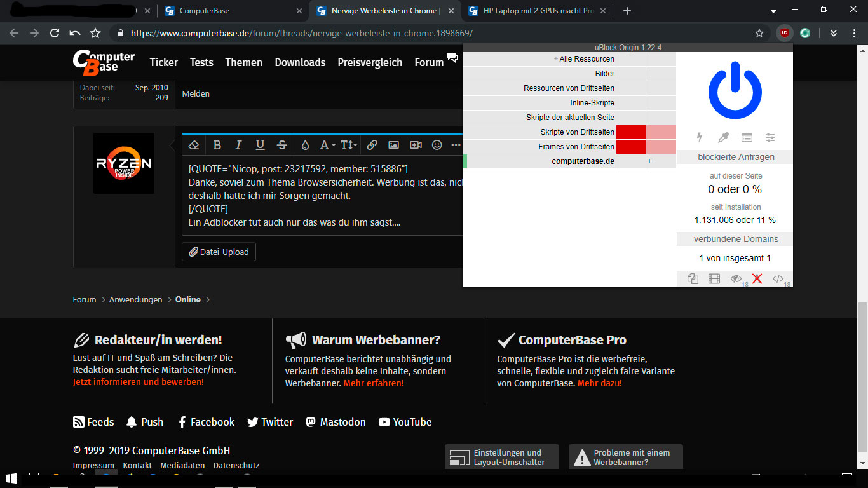Toggle popup blocking for this site in uBlock

(x=693, y=279)
